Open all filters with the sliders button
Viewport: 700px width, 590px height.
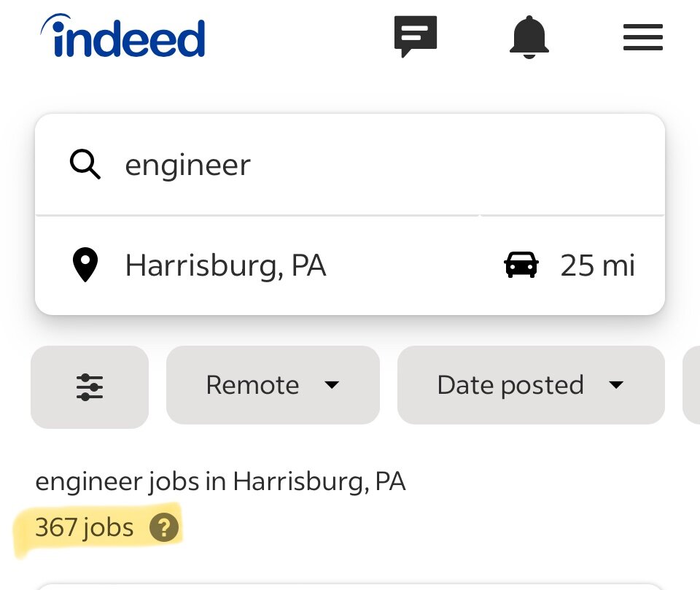(90, 387)
